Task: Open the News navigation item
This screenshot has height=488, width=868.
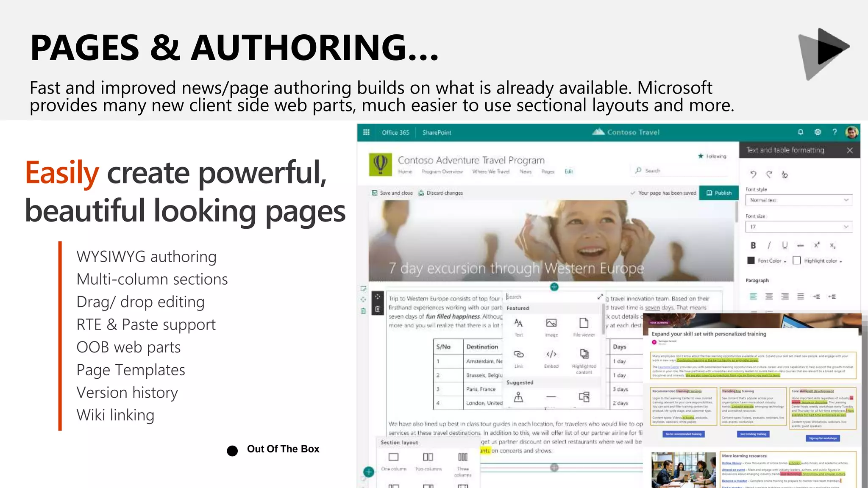Action: 526,172
